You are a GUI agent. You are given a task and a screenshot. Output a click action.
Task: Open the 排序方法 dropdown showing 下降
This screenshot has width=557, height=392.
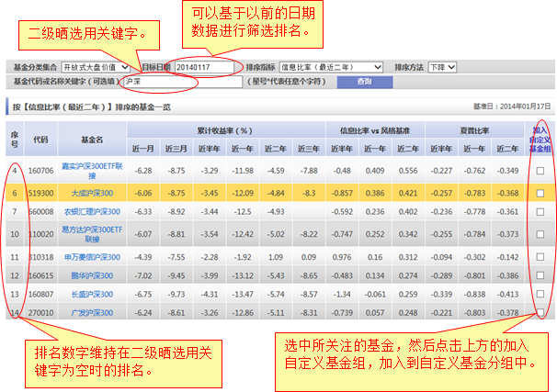442,67
